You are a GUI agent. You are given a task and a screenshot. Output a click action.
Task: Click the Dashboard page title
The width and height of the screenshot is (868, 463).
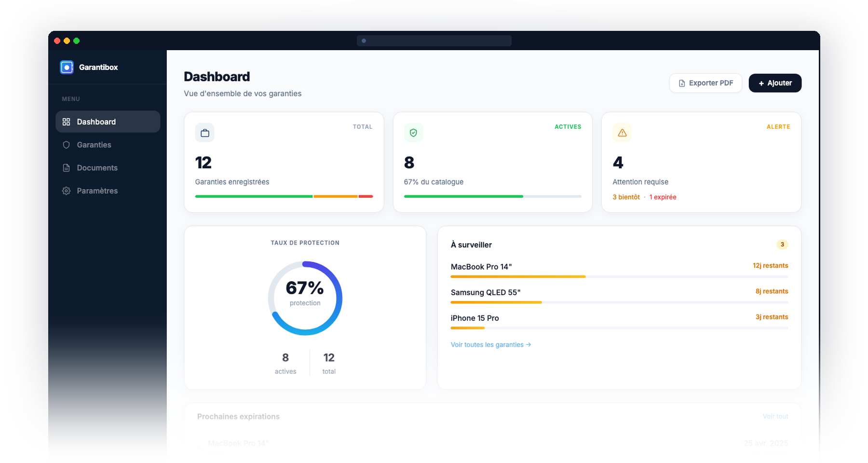click(217, 77)
